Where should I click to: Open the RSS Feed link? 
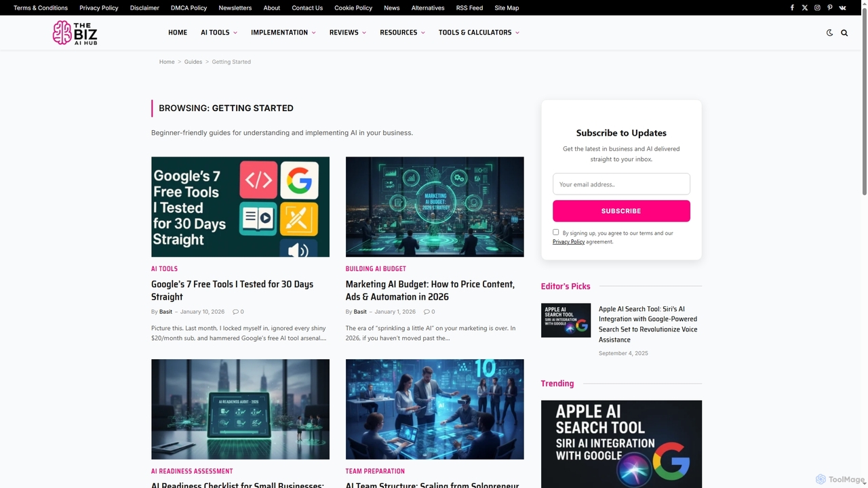[x=469, y=8]
